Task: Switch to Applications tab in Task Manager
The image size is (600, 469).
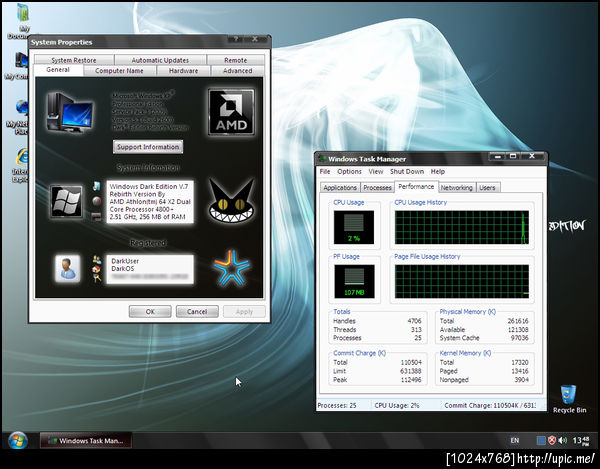Action: (x=340, y=187)
